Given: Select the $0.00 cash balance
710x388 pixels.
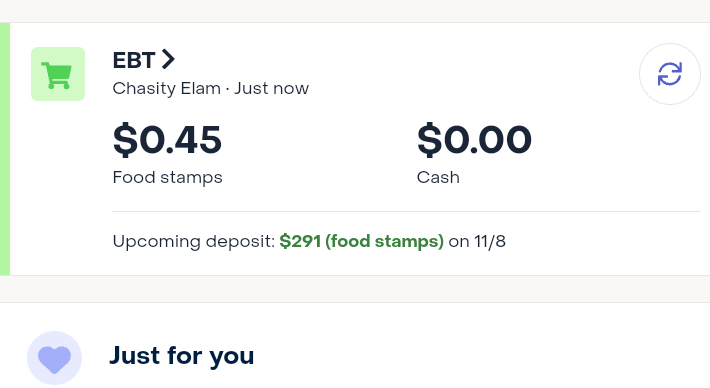Looking at the screenshot, I should [x=474, y=140].
